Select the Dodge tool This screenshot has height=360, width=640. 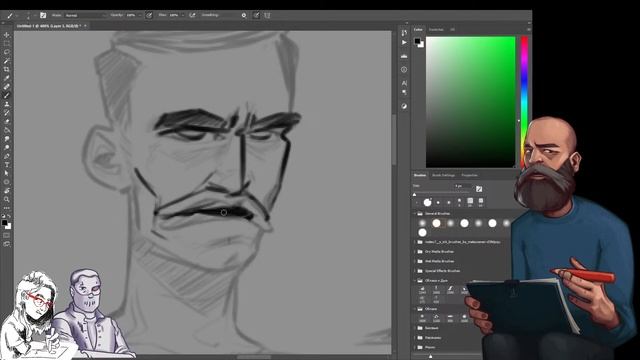pos(7,147)
